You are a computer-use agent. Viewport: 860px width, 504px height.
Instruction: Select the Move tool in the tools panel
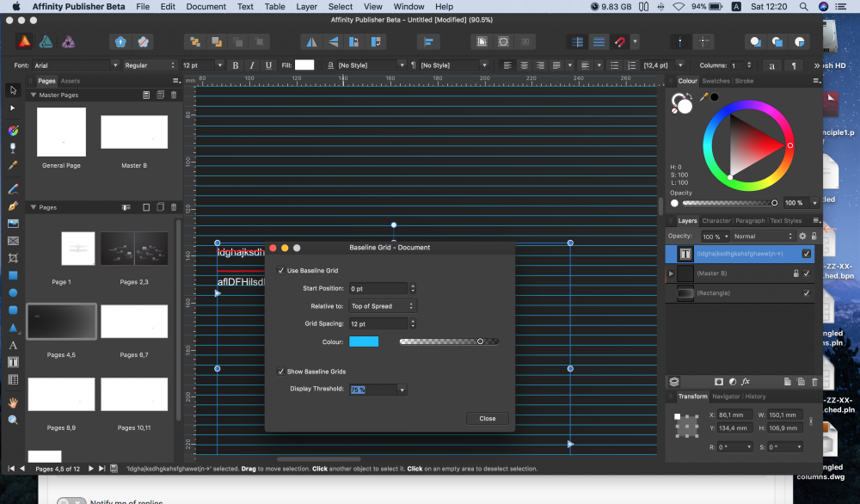click(x=13, y=90)
